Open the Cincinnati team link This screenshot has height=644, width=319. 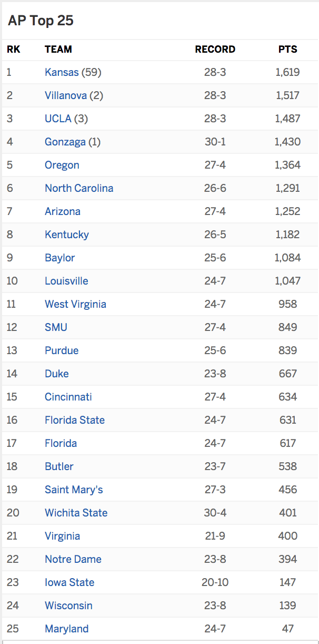pos(68,397)
